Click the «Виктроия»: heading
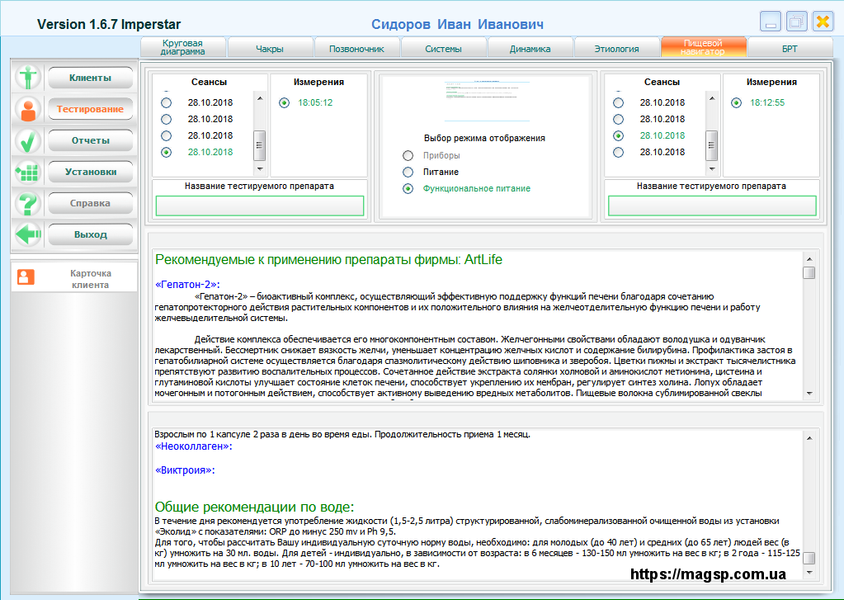The height and width of the screenshot is (600, 844). (185, 470)
